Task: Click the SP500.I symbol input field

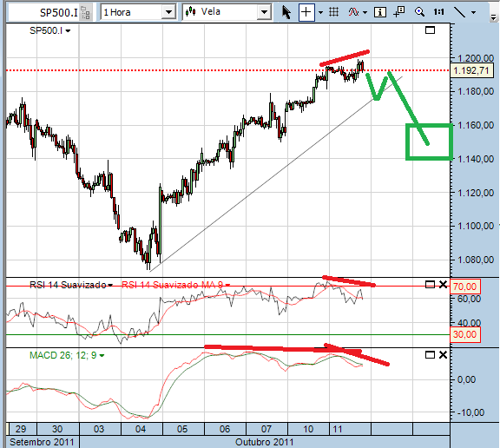Action: (x=44, y=12)
